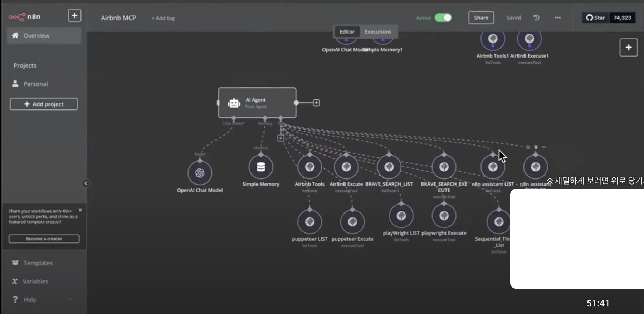Viewport: 644px width, 314px height.
Task: Click the plus button beside the n8n logo
Action: pos(74,16)
